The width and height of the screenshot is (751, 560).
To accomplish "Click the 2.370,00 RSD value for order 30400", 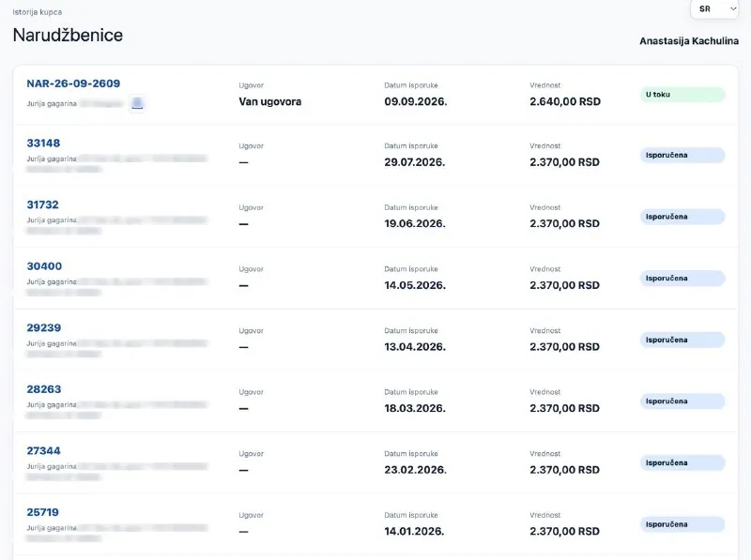I will click(565, 285).
